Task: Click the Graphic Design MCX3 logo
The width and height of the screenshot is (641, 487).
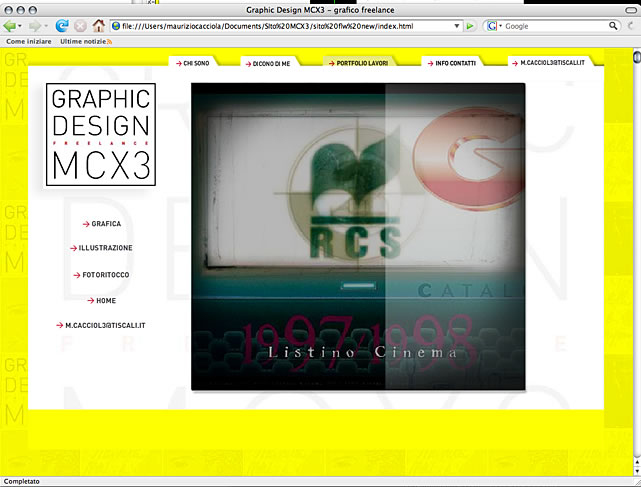Action: [x=101, y=134]
